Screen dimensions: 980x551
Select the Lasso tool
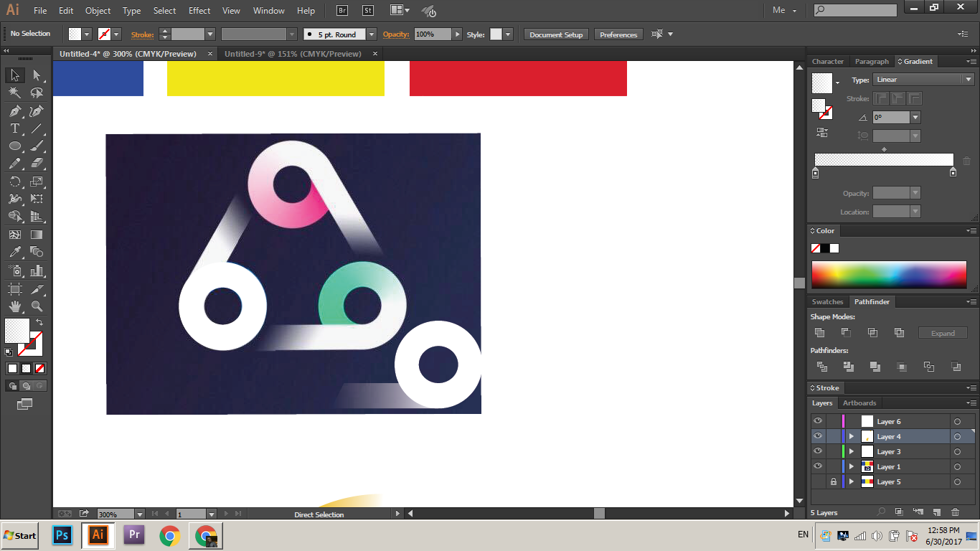(37, 93)
